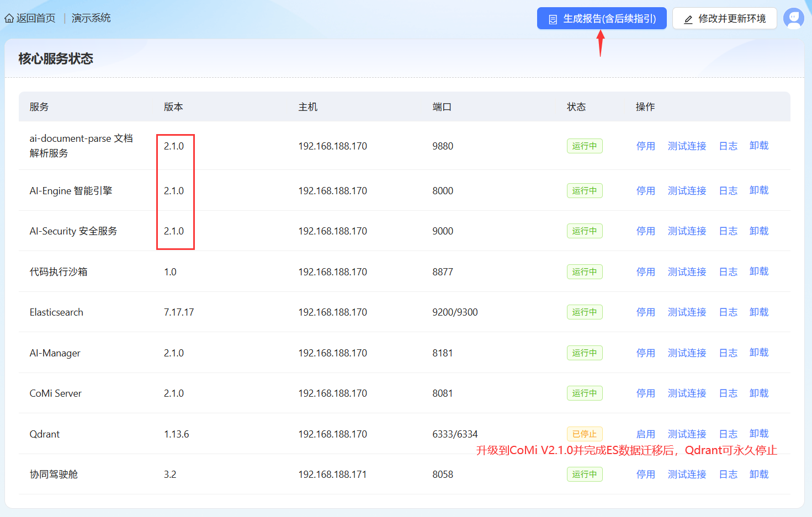
Task: Click the 核心服务状态 heading
Action: click(x=56, y=58)
